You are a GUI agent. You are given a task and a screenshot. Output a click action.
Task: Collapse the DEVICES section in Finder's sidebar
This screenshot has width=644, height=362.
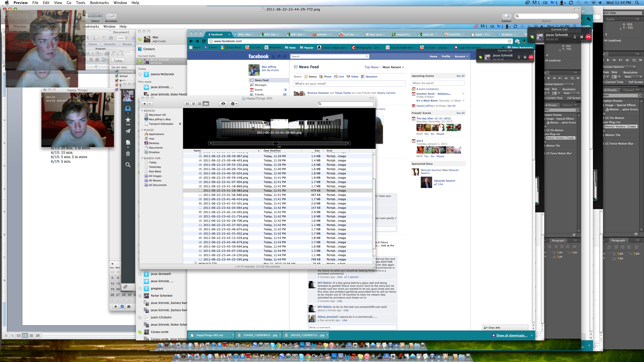coord(142,111)
